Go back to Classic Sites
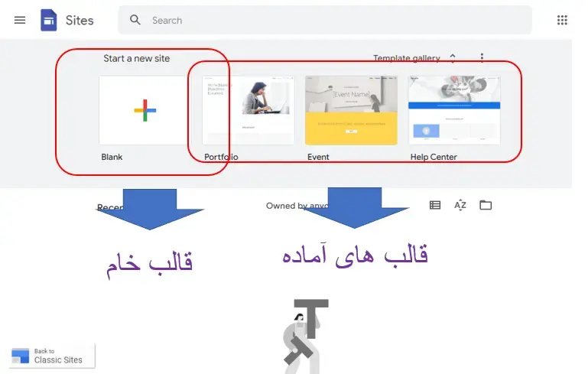Image resolution: width=588 pixels, height=374 pixels. tap(52, 356)
